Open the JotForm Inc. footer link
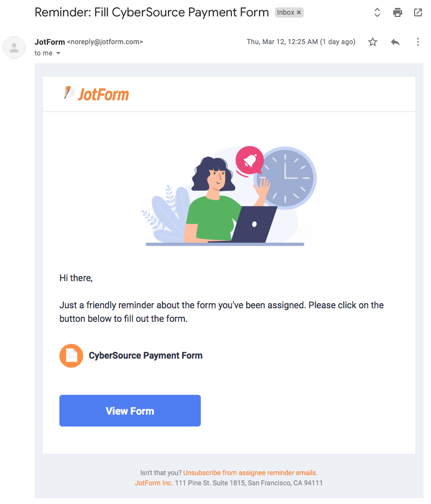 click(154, 483)
